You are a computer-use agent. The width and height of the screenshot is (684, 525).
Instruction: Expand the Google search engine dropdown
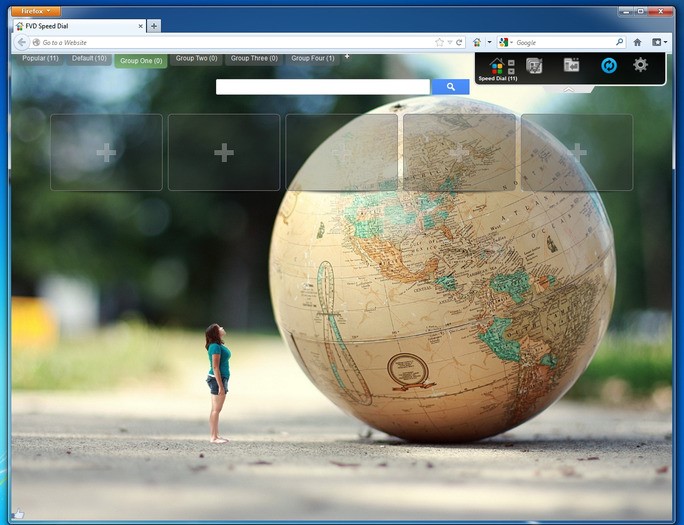(505, 42)
